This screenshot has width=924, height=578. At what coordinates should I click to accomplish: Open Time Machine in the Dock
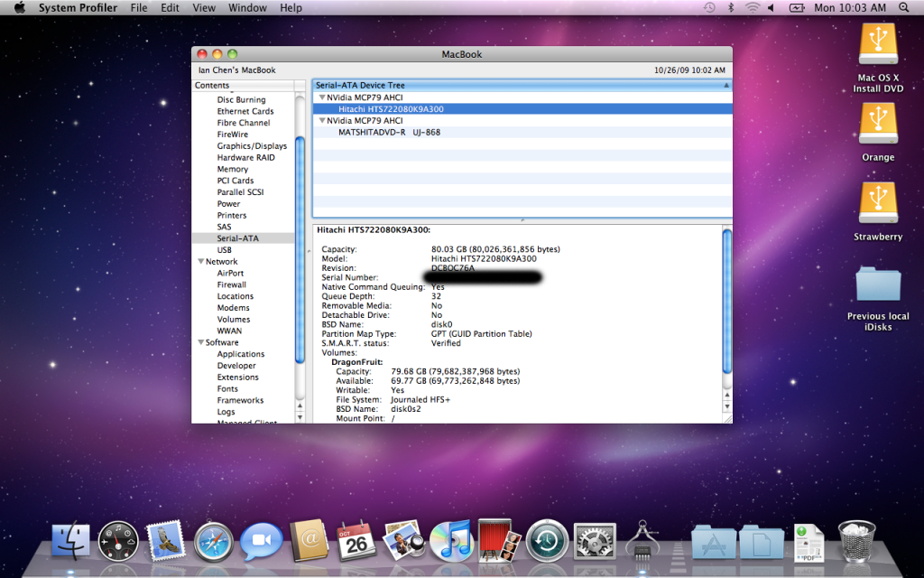click(x=547, y=541)
